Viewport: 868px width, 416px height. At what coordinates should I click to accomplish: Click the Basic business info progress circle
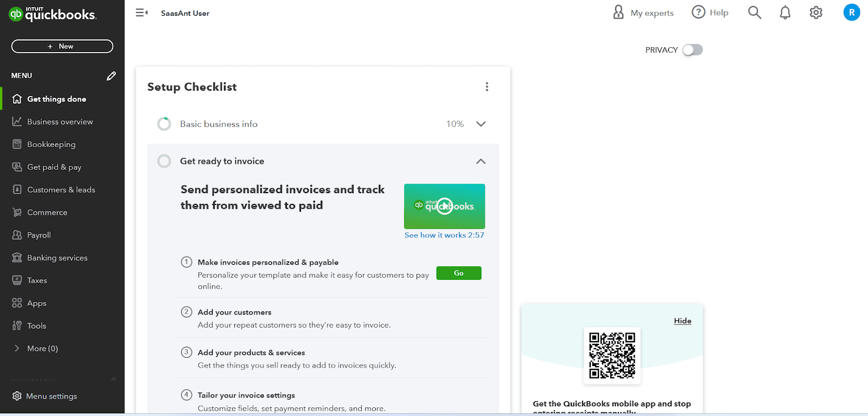(x=164, y=124)
